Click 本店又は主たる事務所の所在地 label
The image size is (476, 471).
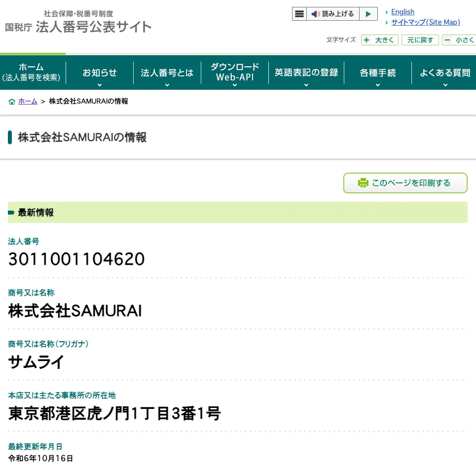(62, 396)
